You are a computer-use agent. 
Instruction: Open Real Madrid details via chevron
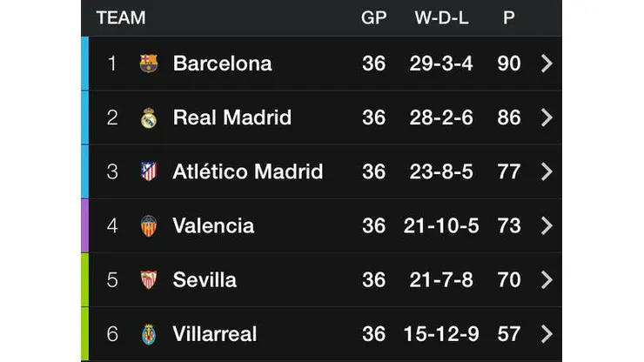pyautogui.click(x=547, y=117)
